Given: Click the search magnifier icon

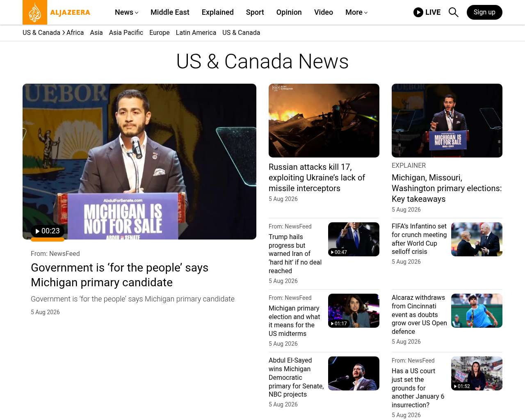Looking at the screenshot, I should click(x=453, y=12).
